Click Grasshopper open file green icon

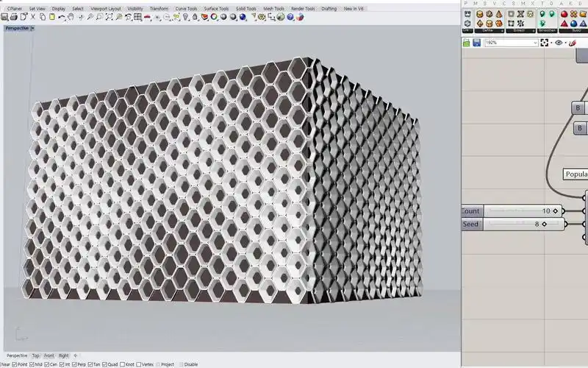pos(467,43)
